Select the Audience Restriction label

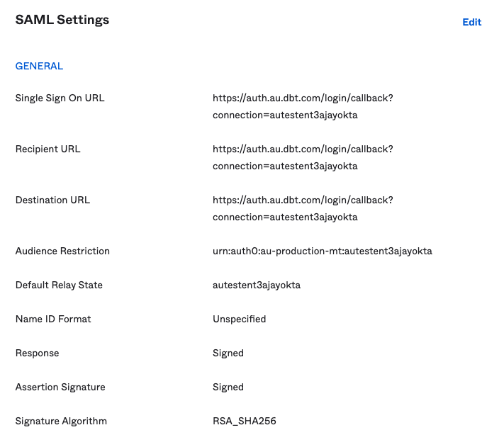62,251
